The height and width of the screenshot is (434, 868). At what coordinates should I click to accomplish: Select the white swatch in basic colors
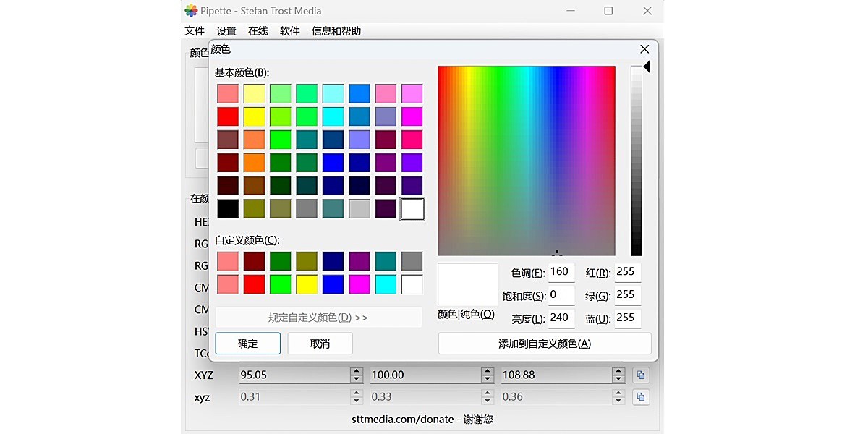tap(412, 209)
